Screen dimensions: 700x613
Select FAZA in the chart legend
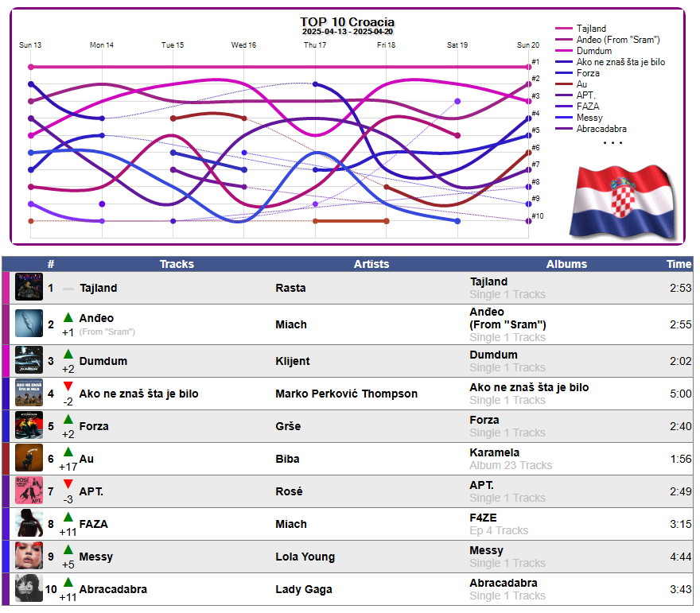pyautogui.click(x=588, y=107)
